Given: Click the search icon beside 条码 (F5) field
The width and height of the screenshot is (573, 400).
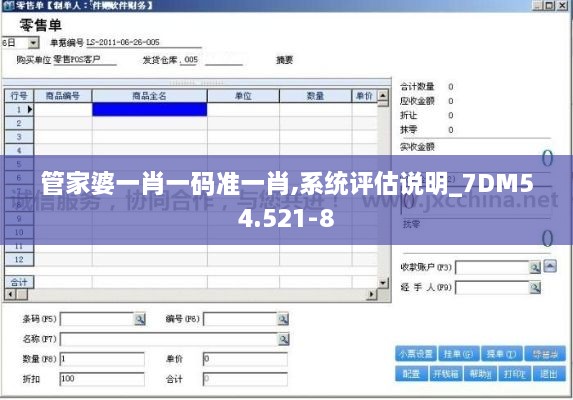Looking at the screenshot, I should (x=140, y=319).
